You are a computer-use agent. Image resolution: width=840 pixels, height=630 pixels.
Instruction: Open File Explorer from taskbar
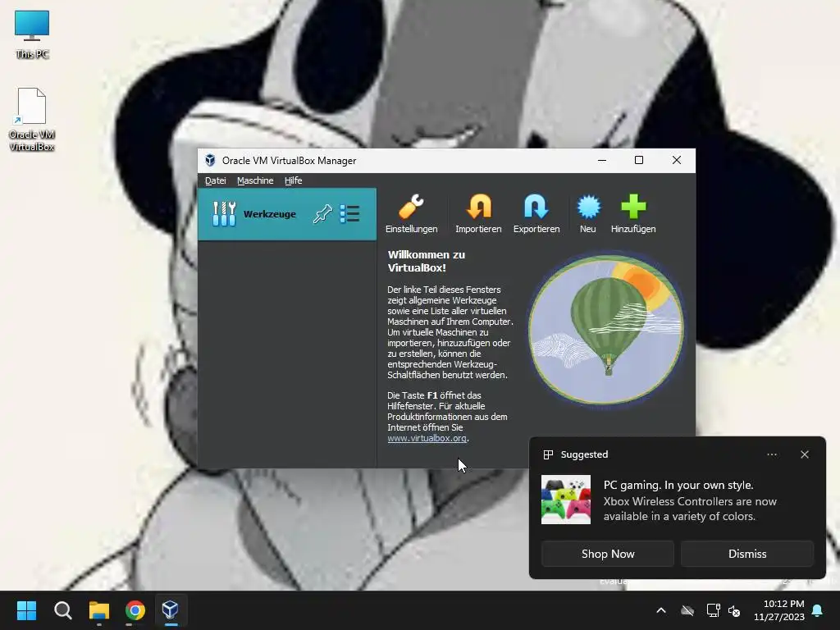click(99, 610)
